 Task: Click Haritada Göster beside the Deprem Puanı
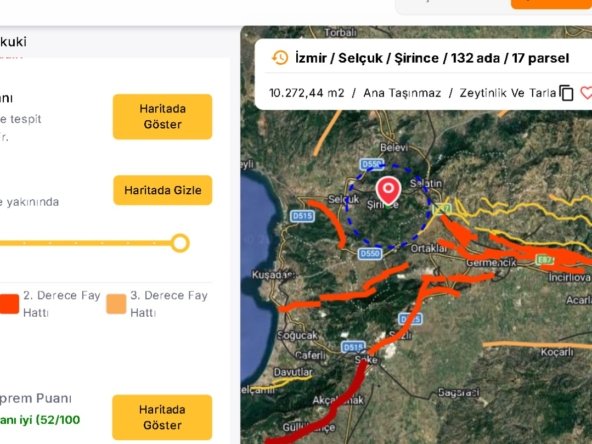tap(162, 417)
